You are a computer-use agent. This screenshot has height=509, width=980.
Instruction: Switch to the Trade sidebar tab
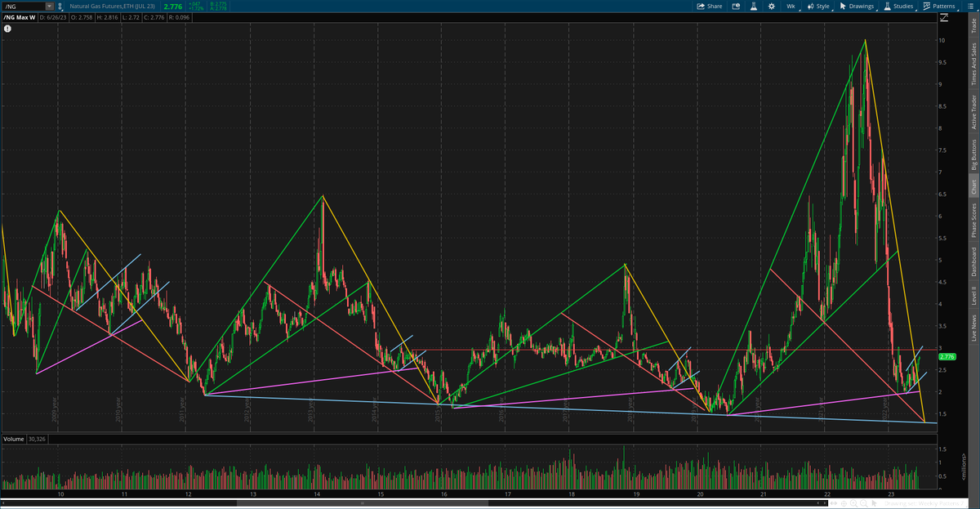point(973,27)
